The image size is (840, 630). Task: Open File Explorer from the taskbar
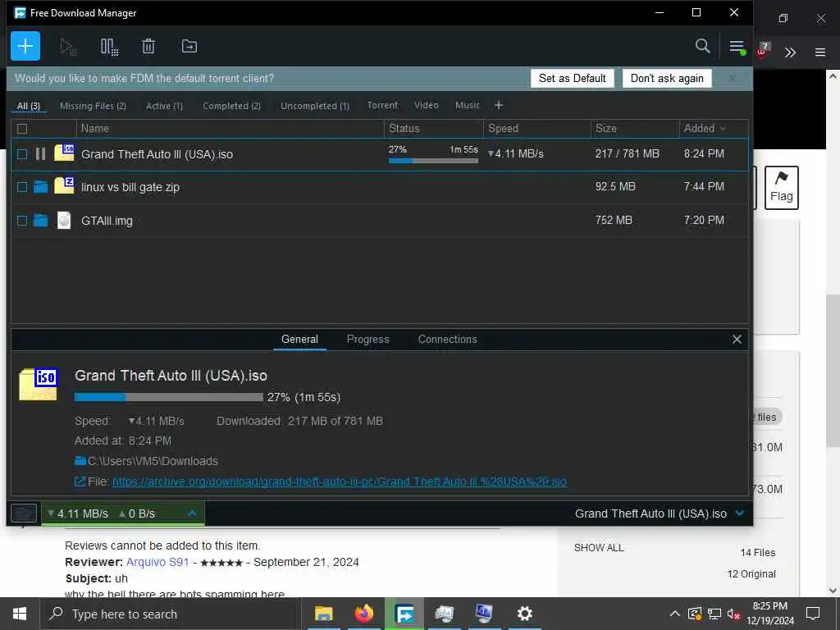(323, 614)
